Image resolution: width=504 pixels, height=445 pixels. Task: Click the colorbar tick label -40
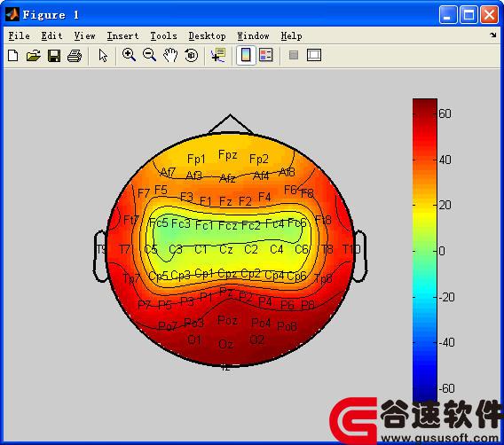(x=447, y=342)
